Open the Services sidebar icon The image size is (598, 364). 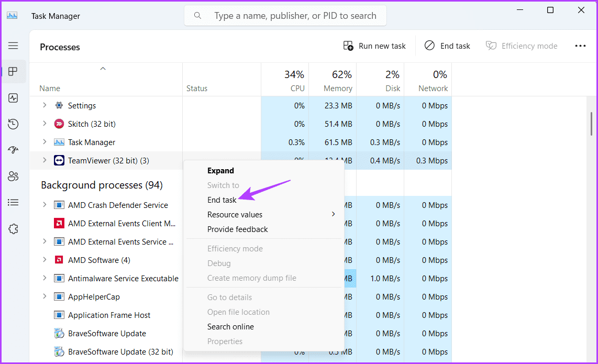click(x=13, y=229)
